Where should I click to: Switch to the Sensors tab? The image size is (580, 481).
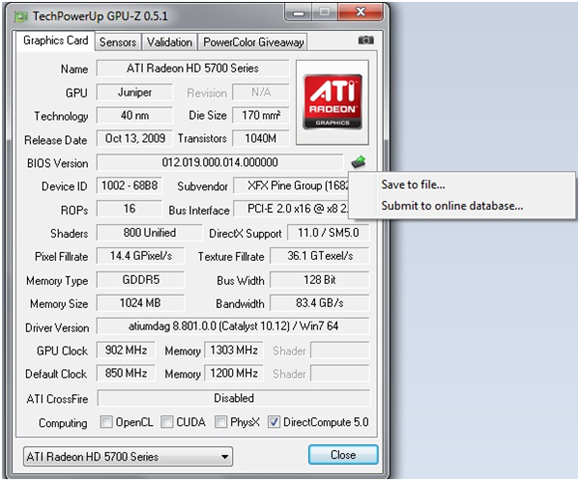coord(118,42)
